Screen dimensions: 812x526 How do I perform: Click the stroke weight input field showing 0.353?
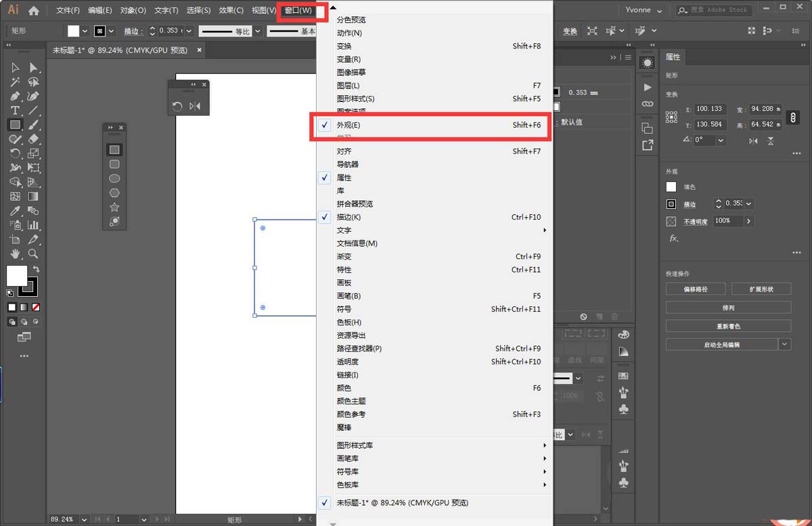pyautogui.click(x=168, y=30)
